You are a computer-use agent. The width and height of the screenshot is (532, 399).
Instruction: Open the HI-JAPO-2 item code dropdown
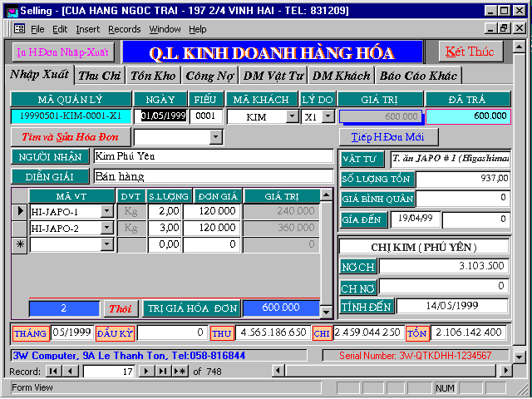pyautogui.click(x=107, y=228)
